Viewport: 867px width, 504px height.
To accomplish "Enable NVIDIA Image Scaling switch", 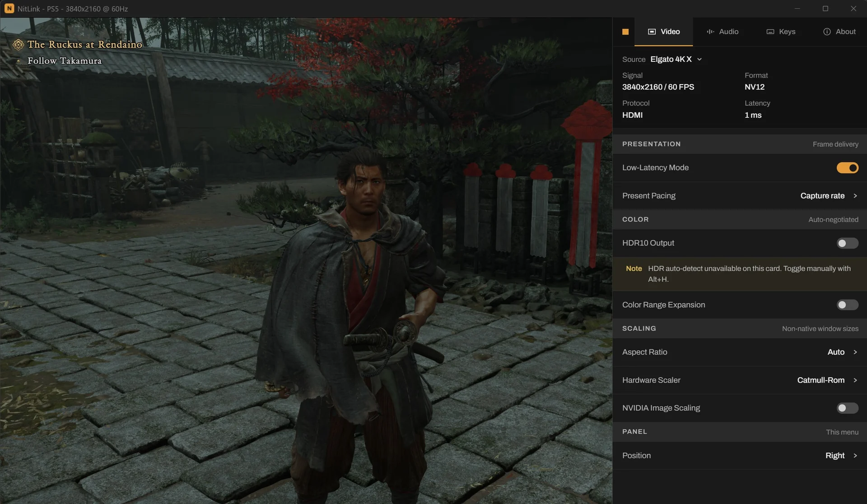I will [x=847, y=408].
